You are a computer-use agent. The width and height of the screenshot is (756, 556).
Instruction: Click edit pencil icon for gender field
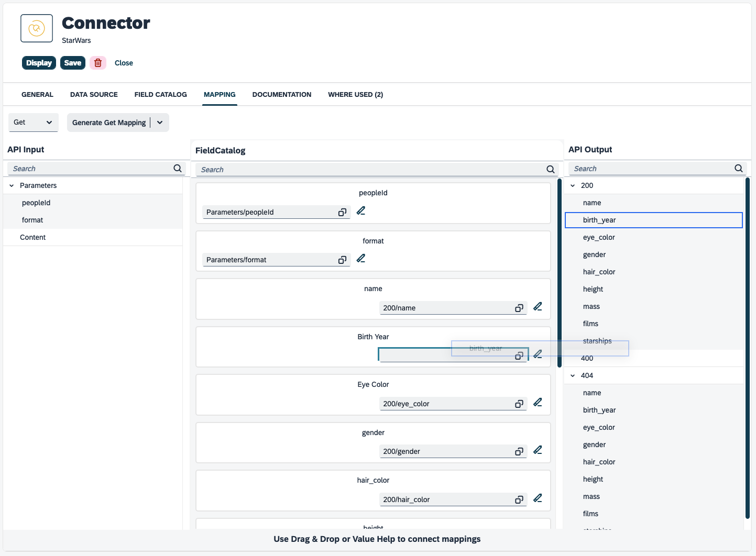(x=538, y=450)
